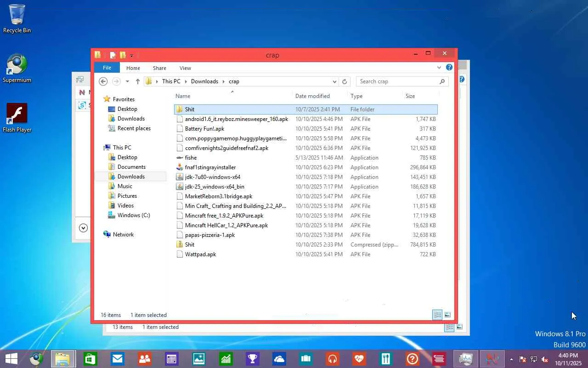Select the fishe application icon
Image resolution: width=588 pixels, height=368 pixels.
coord(180,158)
